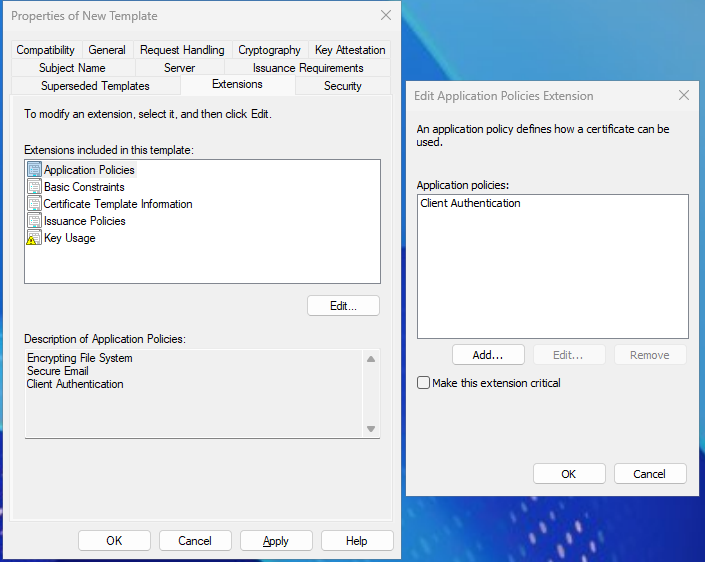Click the Basic Constraints extension icon

[x=35, y=187]
